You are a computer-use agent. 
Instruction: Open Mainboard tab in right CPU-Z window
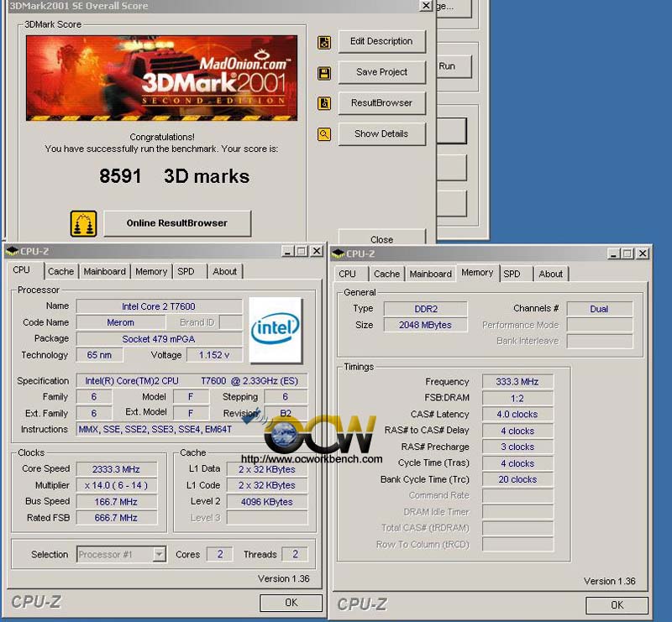431,274
